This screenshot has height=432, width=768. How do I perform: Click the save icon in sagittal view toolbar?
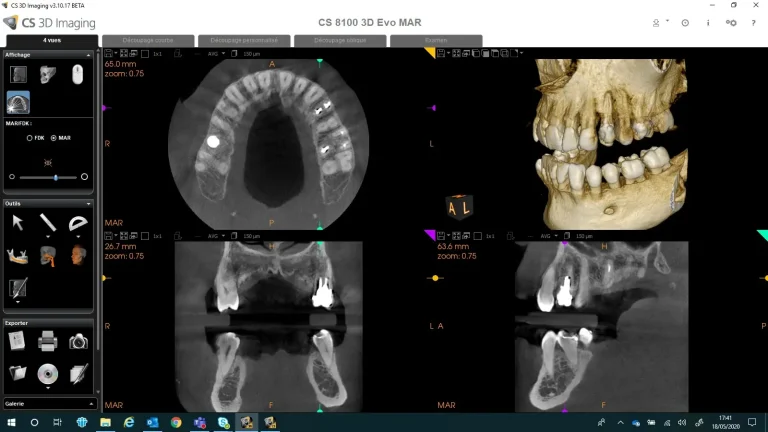[x=441, y=236]
